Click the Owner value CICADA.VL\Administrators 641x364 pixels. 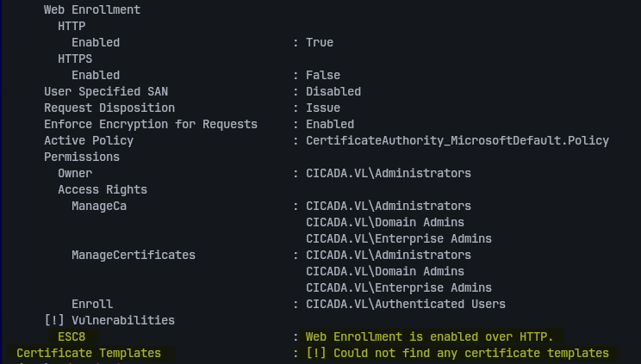click(x=389, y=173)
